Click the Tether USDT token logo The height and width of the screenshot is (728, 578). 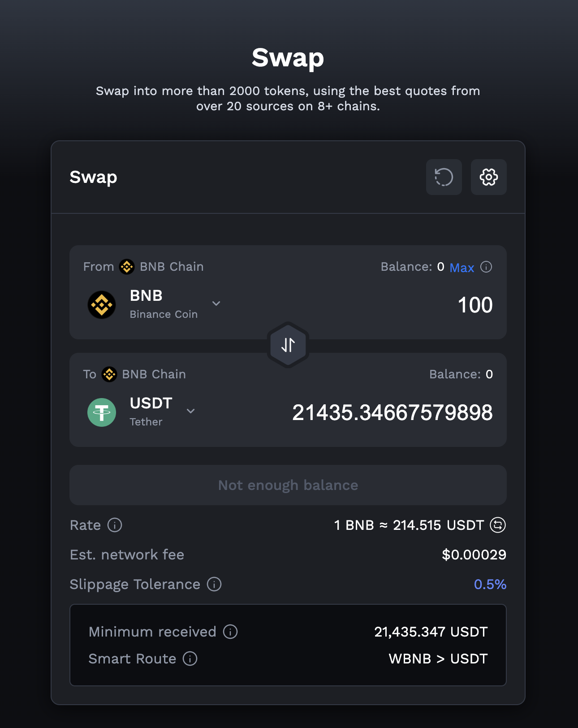click(x=102, y=412)
